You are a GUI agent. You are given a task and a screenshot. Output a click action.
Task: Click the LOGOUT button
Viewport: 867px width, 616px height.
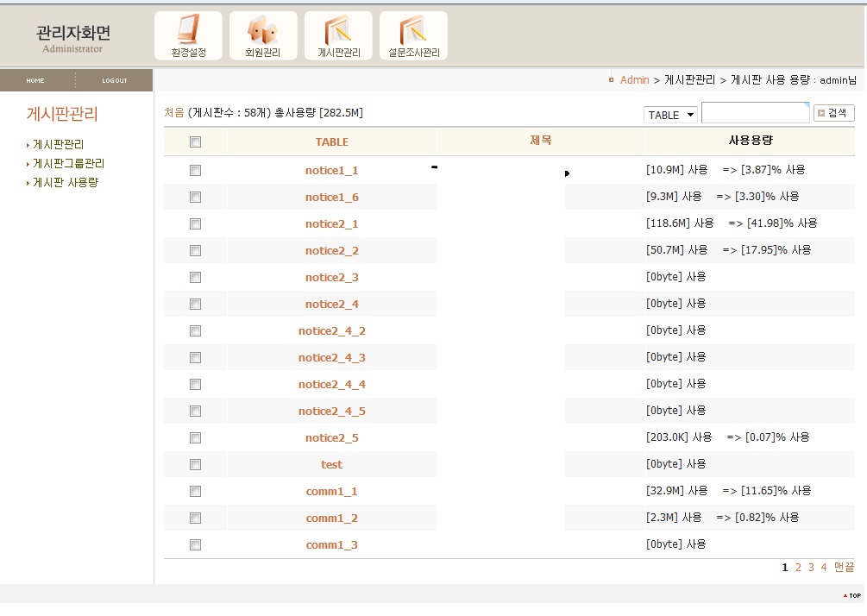click(114, 81)
